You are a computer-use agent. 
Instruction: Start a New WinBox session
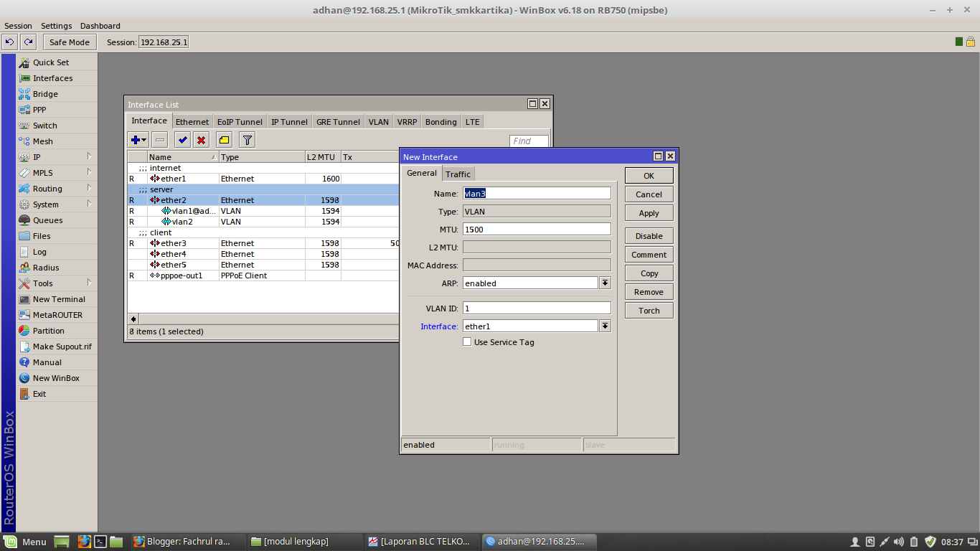tap(57, 378)
